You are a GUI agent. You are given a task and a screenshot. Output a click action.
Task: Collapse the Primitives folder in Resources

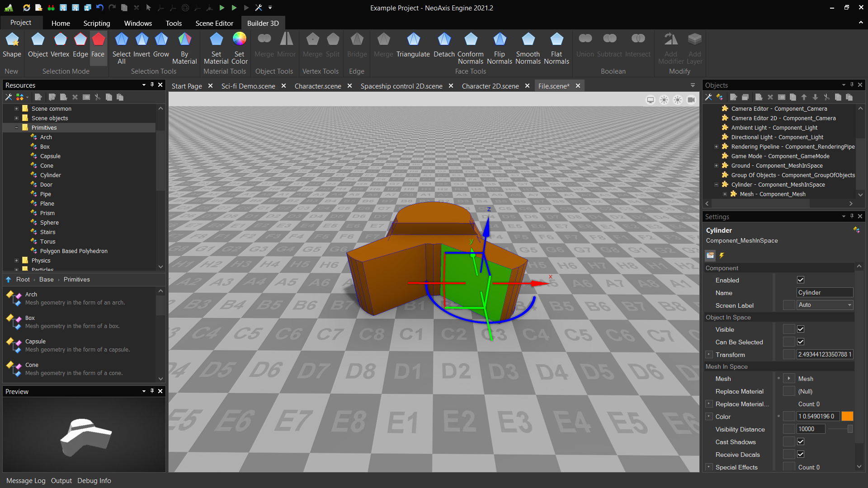click(x=16, y=127)
